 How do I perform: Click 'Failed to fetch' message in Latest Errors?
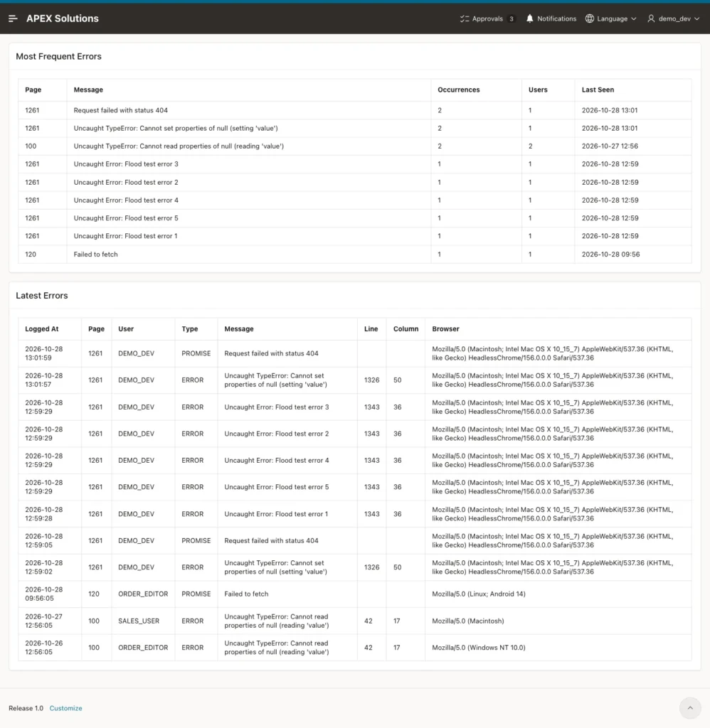click(246, 594)
